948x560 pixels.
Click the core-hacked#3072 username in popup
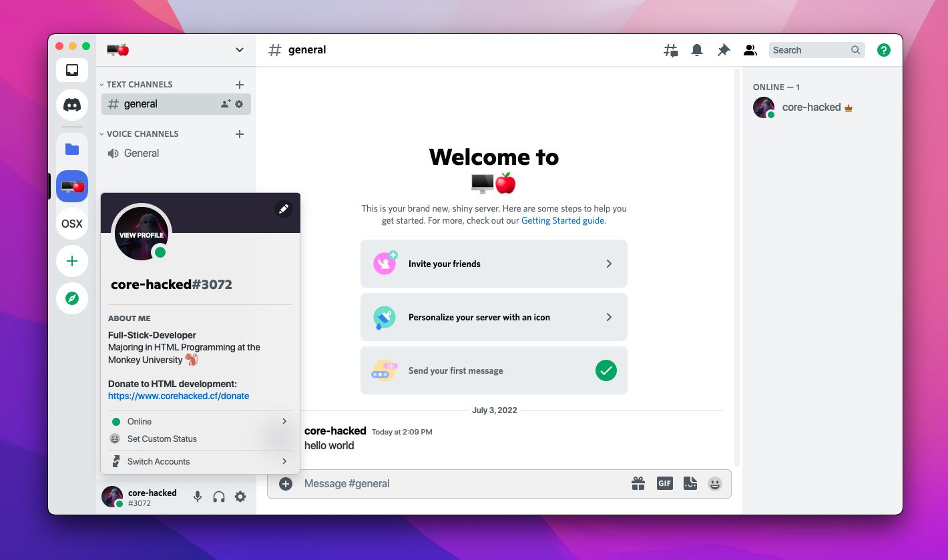[x=172, y=284]
